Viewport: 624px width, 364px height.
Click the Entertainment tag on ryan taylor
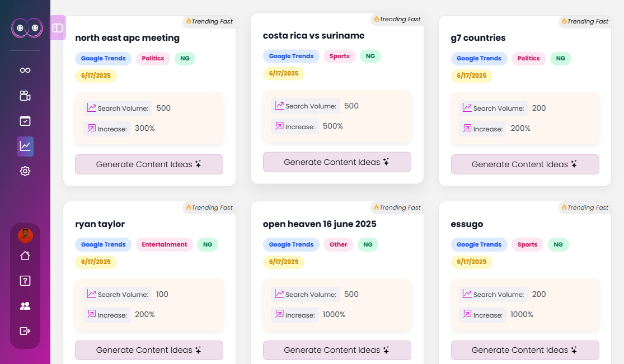(x=165, y=244)
